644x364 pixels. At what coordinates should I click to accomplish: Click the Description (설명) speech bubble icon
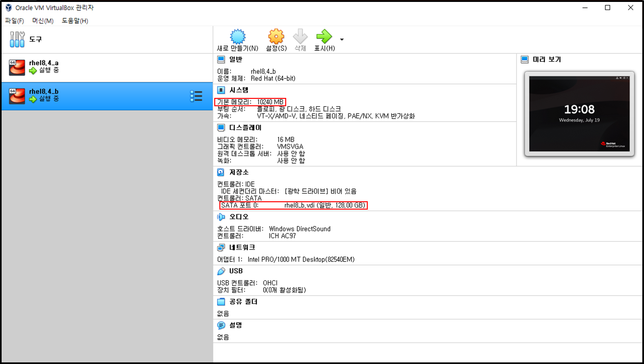[221, 325]
